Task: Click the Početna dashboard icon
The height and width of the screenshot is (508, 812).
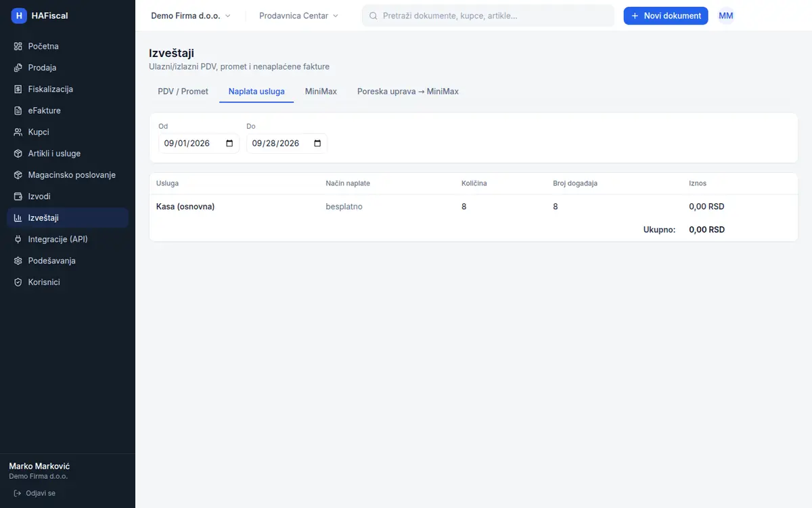Action: pyautogui.click(x=18, y=46)
